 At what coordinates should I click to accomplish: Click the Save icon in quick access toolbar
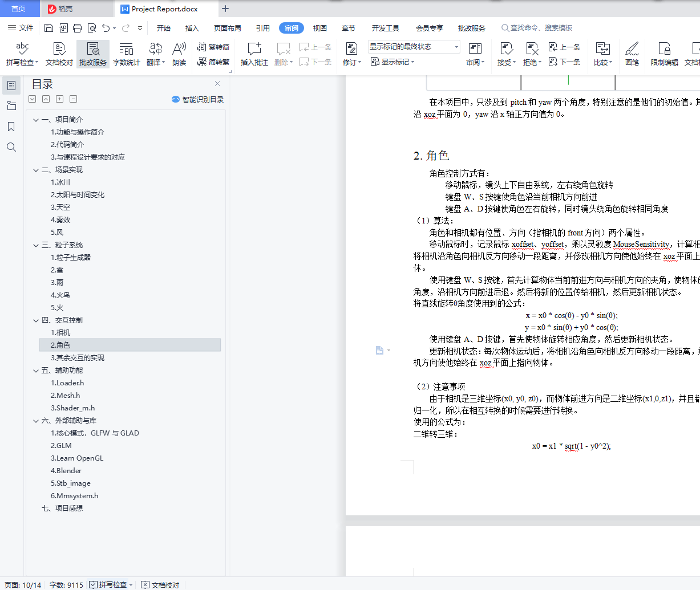[48, 28]
